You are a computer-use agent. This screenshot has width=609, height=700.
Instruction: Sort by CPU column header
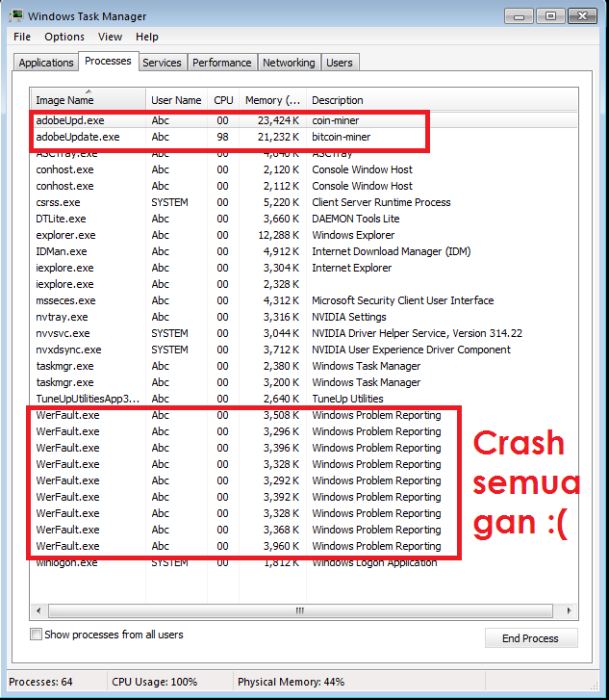(223, 99)
